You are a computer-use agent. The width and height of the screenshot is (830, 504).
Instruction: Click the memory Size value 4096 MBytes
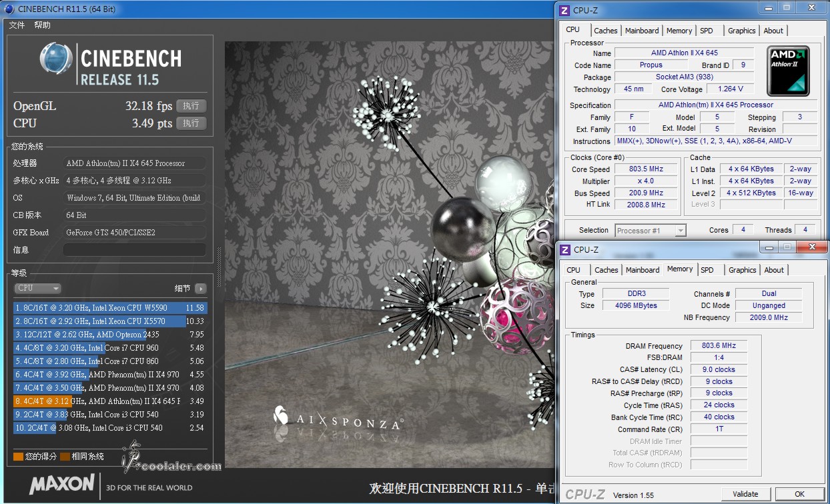click(x=637, y=305)
